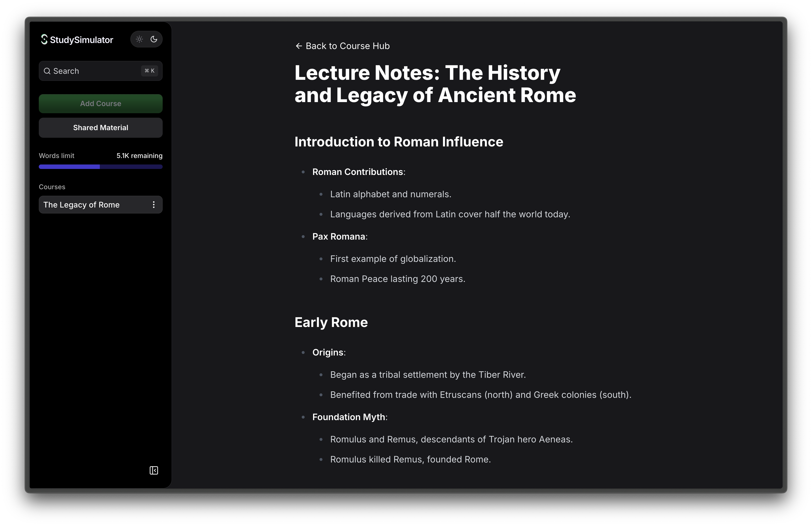Collapse the sidebar panel icon

click(x=154, y=470)
